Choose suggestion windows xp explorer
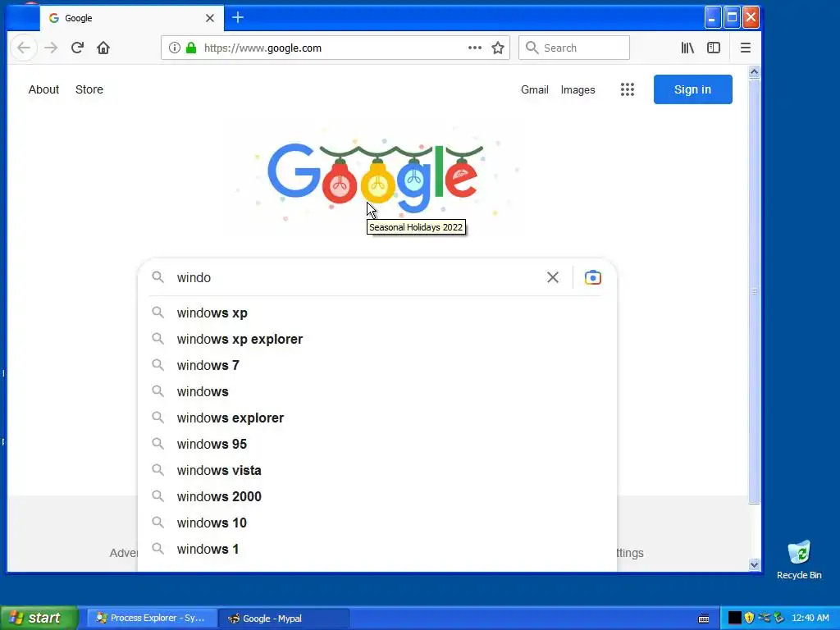 [377, 339]
